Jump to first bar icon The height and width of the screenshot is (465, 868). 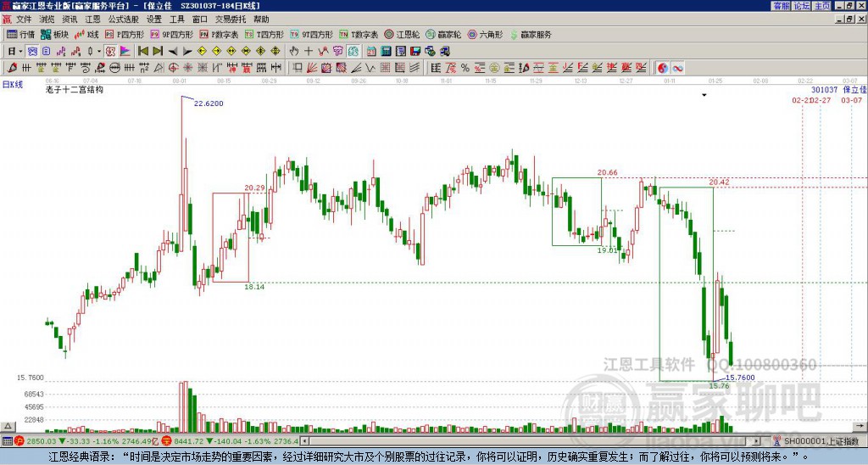pos(142,52)
